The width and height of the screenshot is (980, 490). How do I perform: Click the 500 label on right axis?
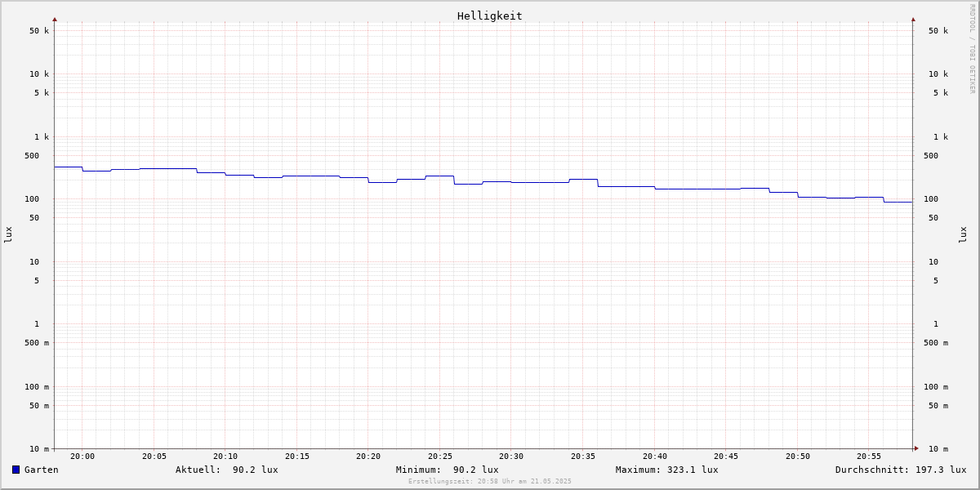pyautogui.click(x=931, y=156)
